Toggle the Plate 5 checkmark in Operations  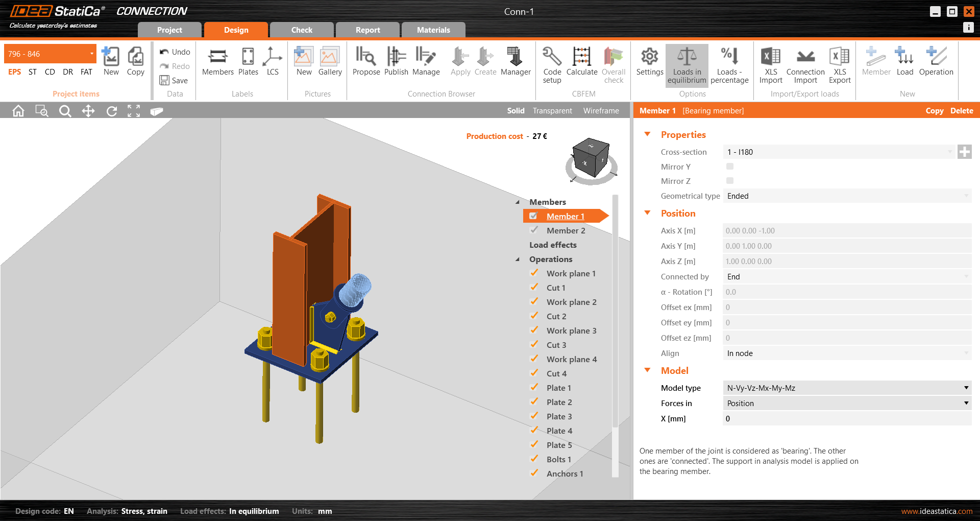pos(534,444)
